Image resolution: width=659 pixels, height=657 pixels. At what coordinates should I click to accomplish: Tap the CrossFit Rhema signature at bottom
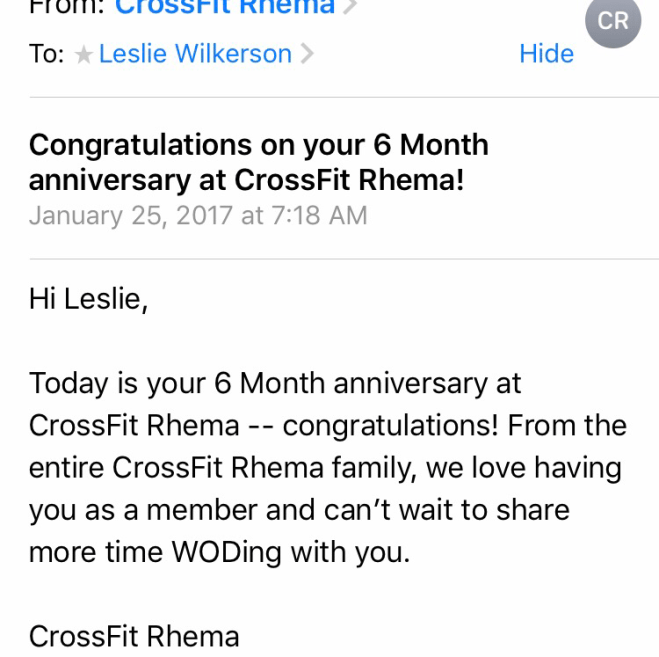(x=134, y=635)
